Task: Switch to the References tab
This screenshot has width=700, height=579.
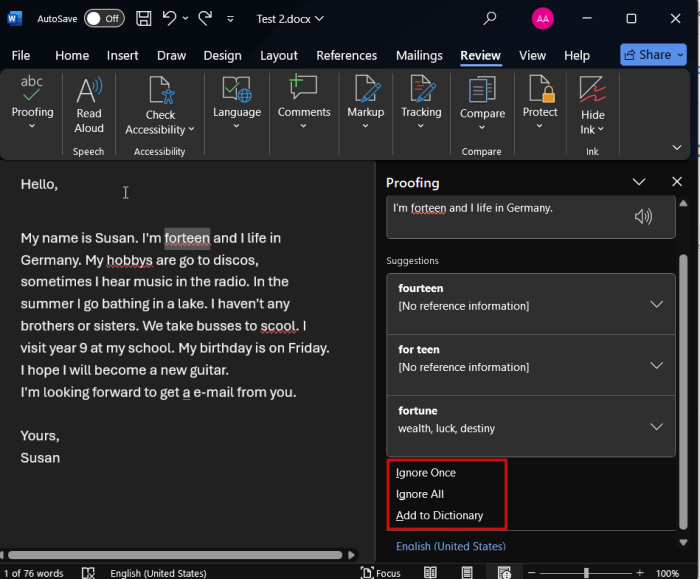Action: 346,55
